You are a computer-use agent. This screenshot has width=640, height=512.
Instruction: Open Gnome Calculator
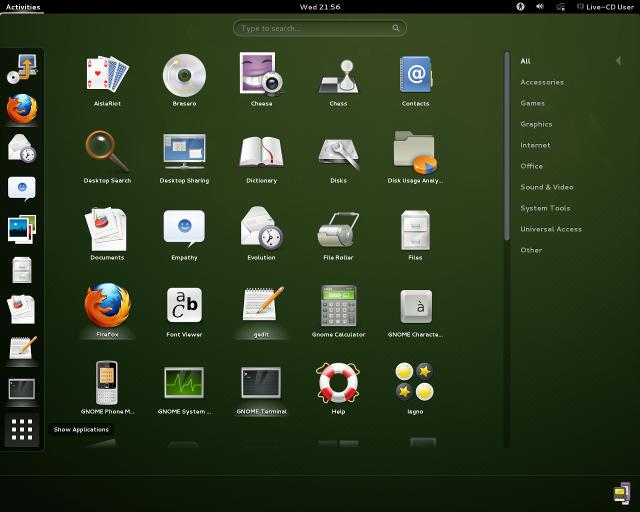pos(338,311)
